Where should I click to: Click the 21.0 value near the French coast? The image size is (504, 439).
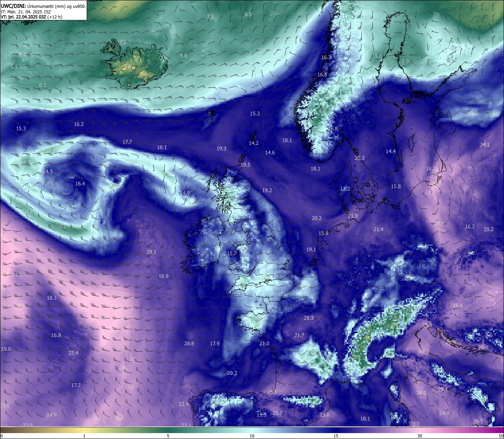click(x=264, y=343)
